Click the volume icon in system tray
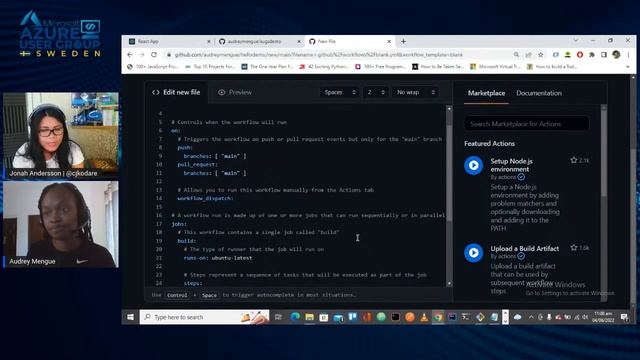This screenshot has width=640, height=360. (585, 317)
